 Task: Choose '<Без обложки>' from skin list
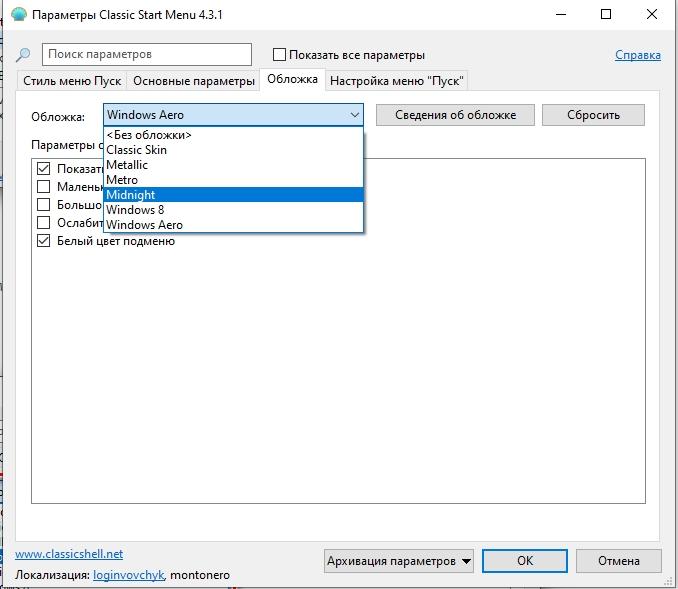pos(233,135)
